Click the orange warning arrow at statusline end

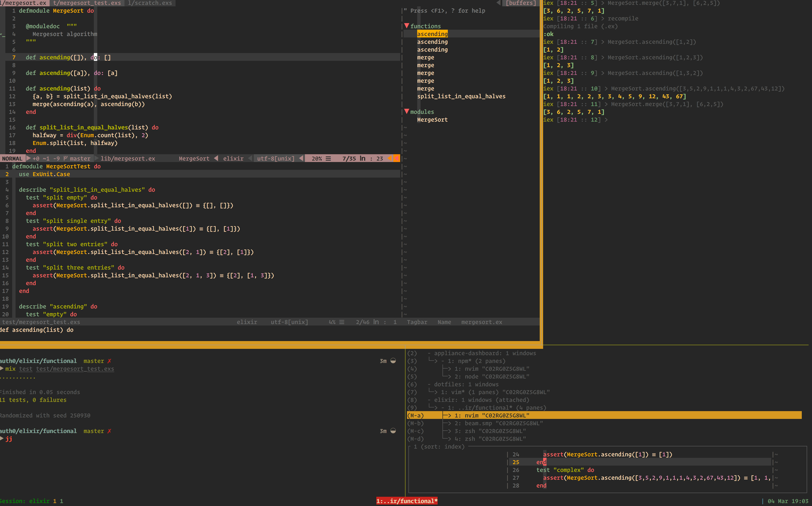click(396, 158)
